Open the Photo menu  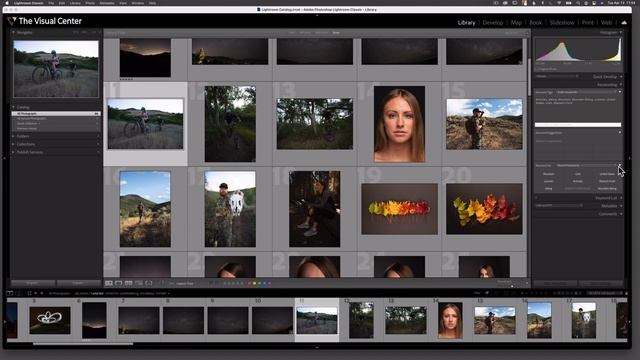pyautogui.click(x=90, y=3)
